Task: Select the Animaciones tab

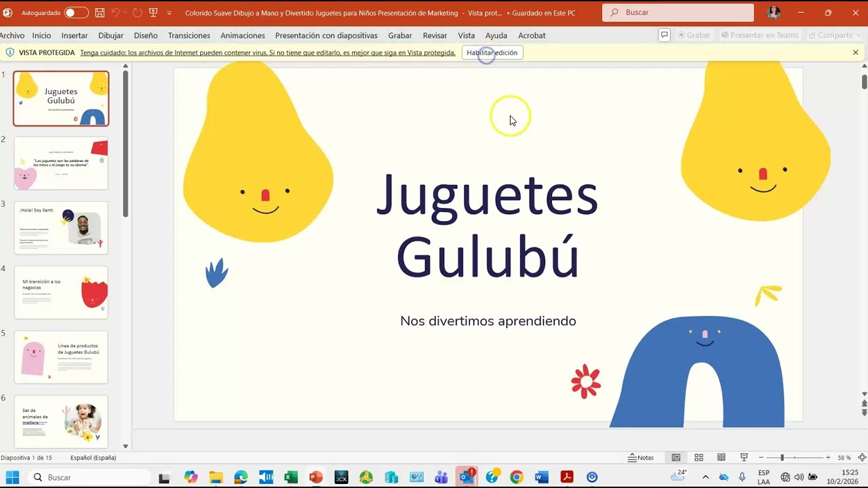Action: point(243,35)
